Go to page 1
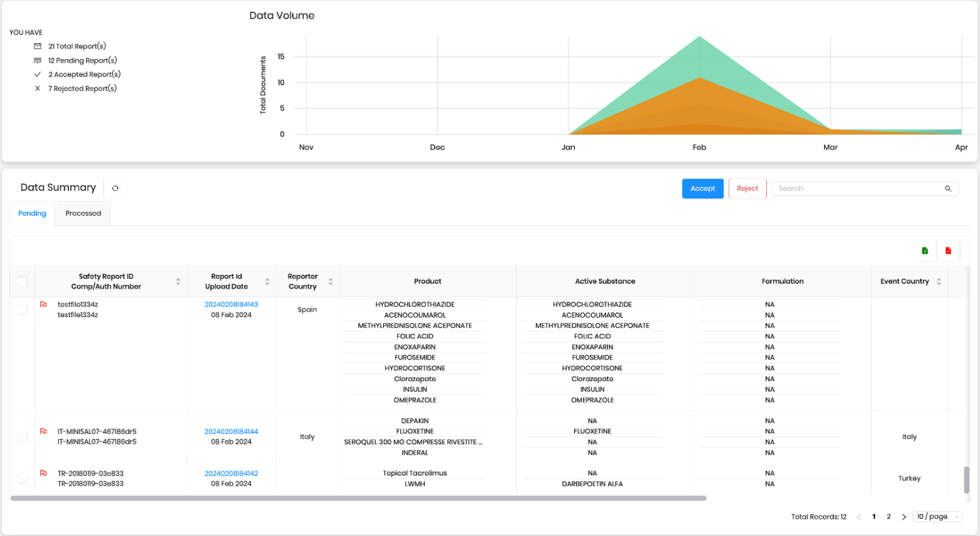 (874, 517)
